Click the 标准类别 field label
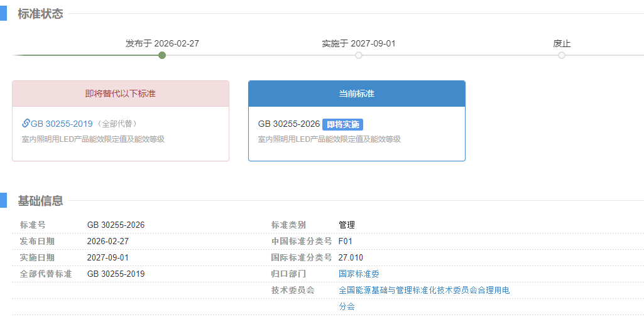This screenshot has height=317, width=644. tap(288, 225)
